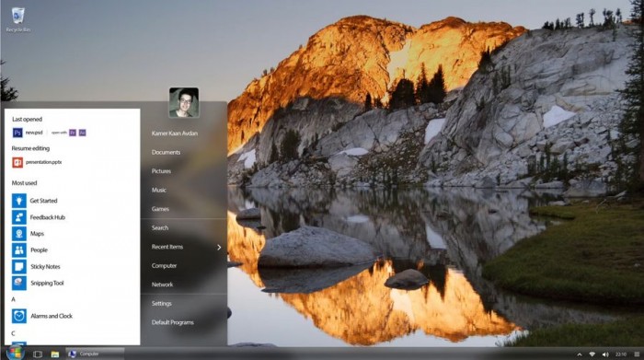Open new.psd with the Premiere icon
644x360 pixels.
click(73, 133)
